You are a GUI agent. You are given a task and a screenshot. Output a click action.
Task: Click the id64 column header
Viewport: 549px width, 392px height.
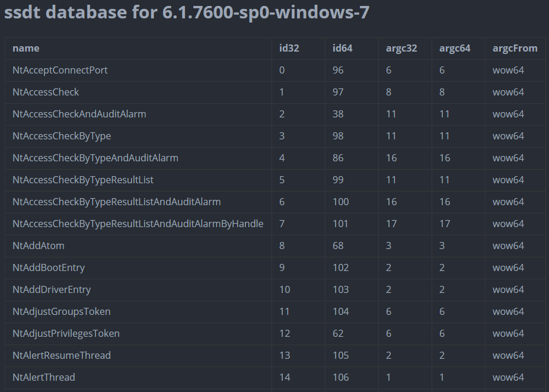(342, 49)
